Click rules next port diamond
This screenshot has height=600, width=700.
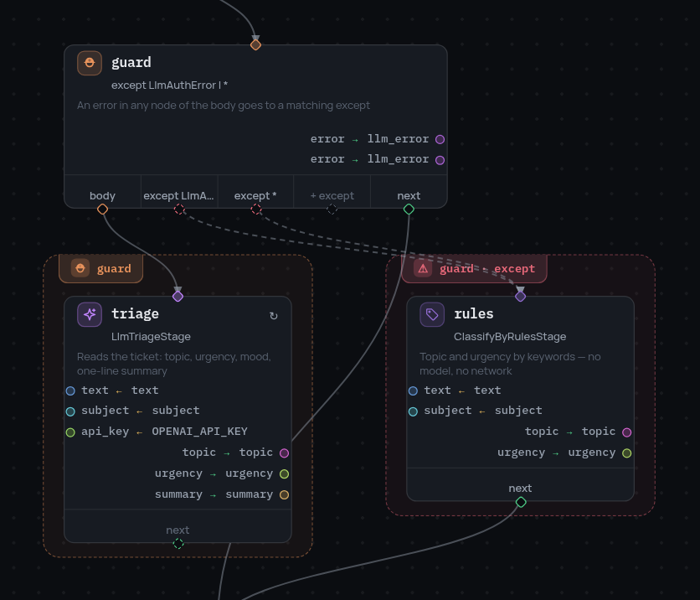(521, 502)
